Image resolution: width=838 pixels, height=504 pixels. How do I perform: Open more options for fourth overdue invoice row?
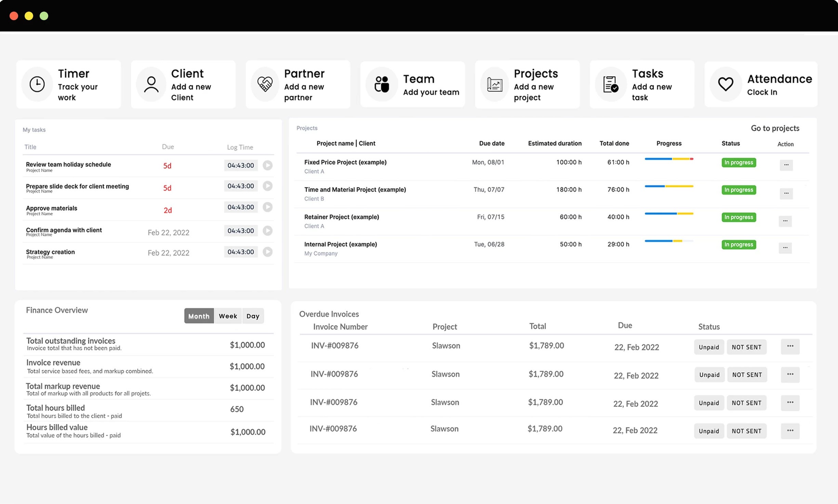(790, 431)
